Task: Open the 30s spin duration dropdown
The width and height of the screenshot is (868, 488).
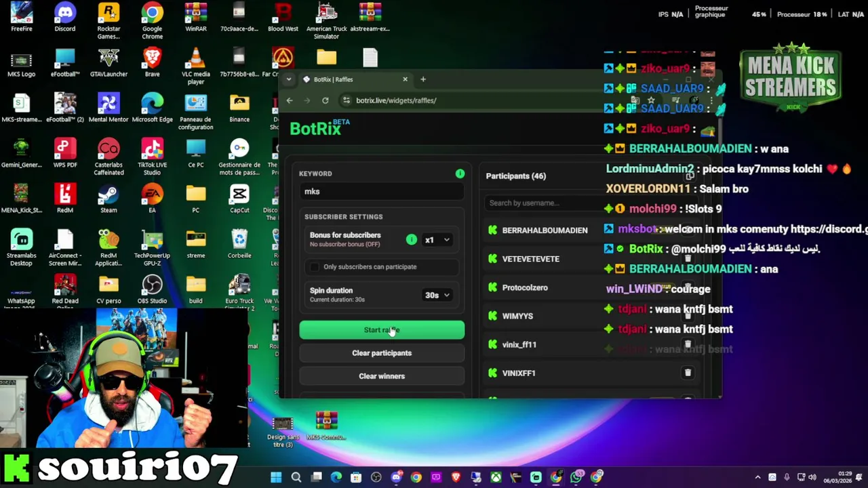Action: pyautogui.click(x=437, y=296)
